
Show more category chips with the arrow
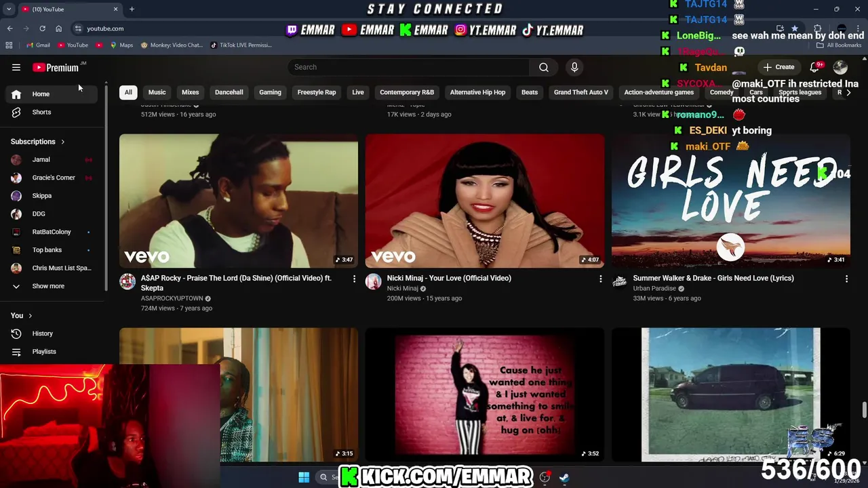point(848,92)
